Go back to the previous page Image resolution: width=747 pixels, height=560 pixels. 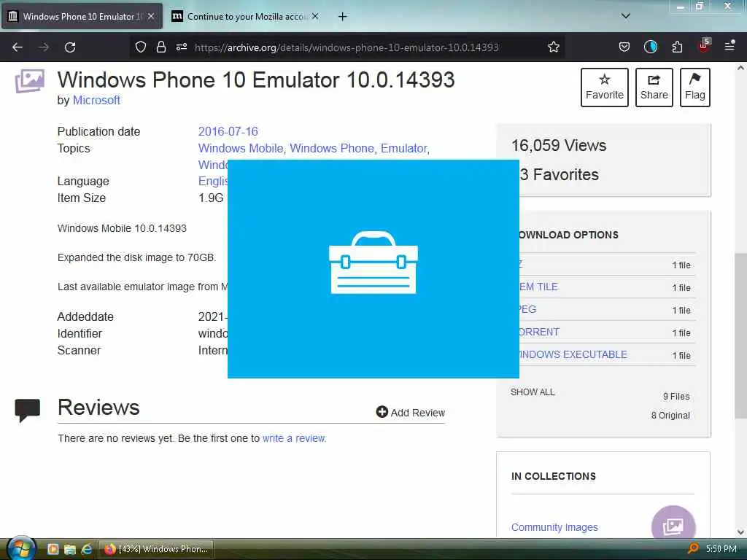[18, 47]
